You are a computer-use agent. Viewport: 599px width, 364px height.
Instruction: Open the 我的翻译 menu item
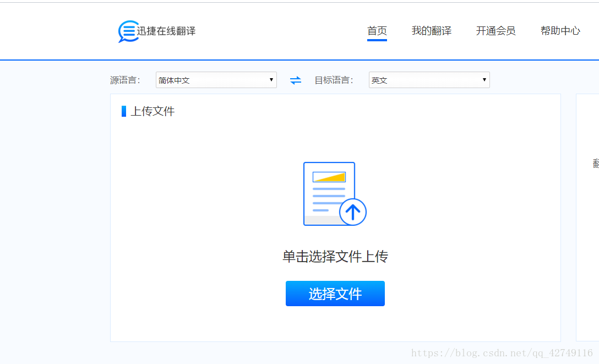(431, 31)
